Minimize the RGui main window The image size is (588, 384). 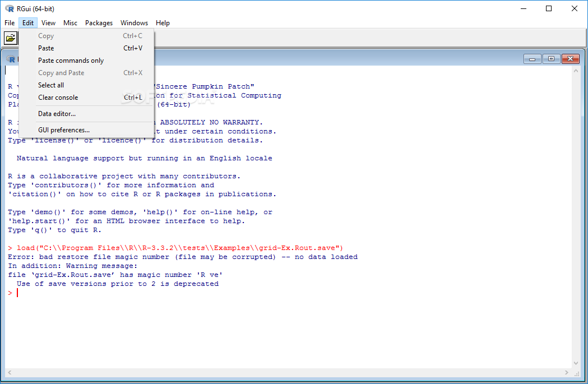[x=524, y=8]
